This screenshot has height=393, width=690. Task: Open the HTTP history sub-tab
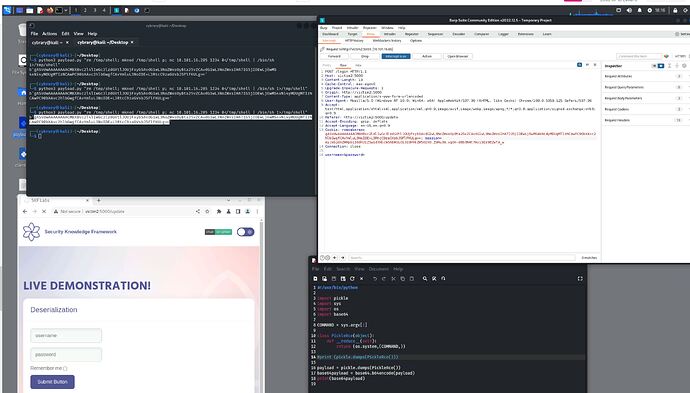pyautogui.click(x=354, y=40)
